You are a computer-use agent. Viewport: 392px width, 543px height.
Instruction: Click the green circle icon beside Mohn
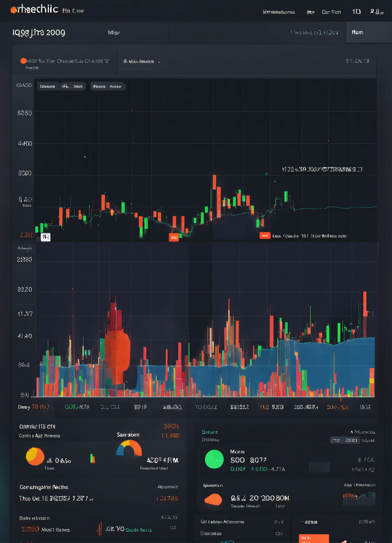tap(214, 459)
